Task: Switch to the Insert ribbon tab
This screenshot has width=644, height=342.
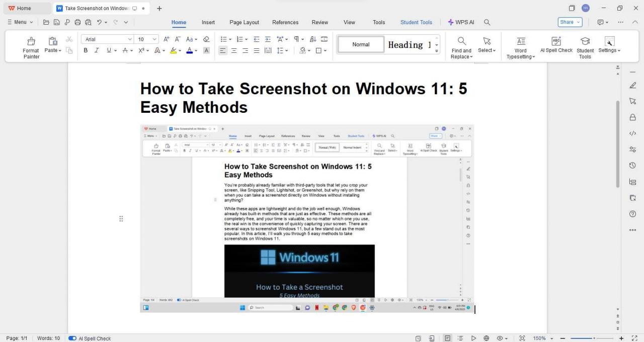Action: pos(208,22)
